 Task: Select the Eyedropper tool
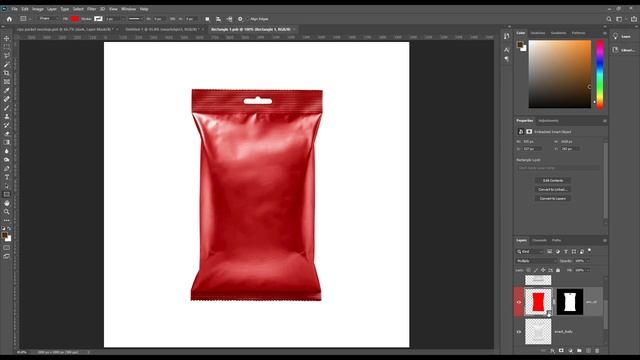7,91
